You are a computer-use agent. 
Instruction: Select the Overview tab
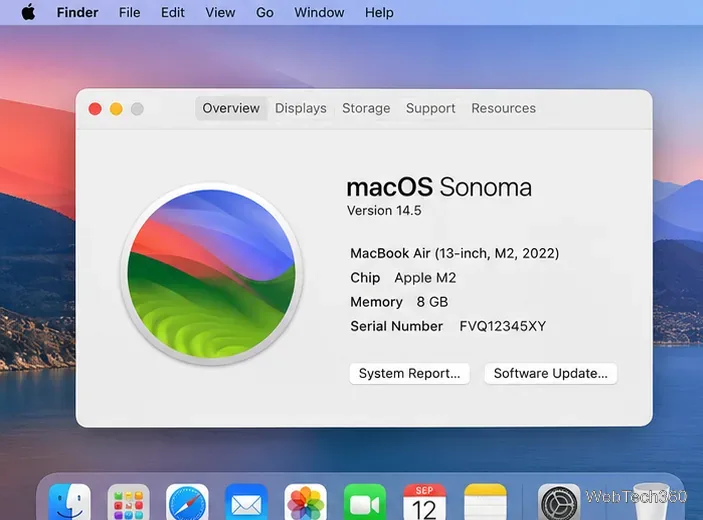point(231,108)
